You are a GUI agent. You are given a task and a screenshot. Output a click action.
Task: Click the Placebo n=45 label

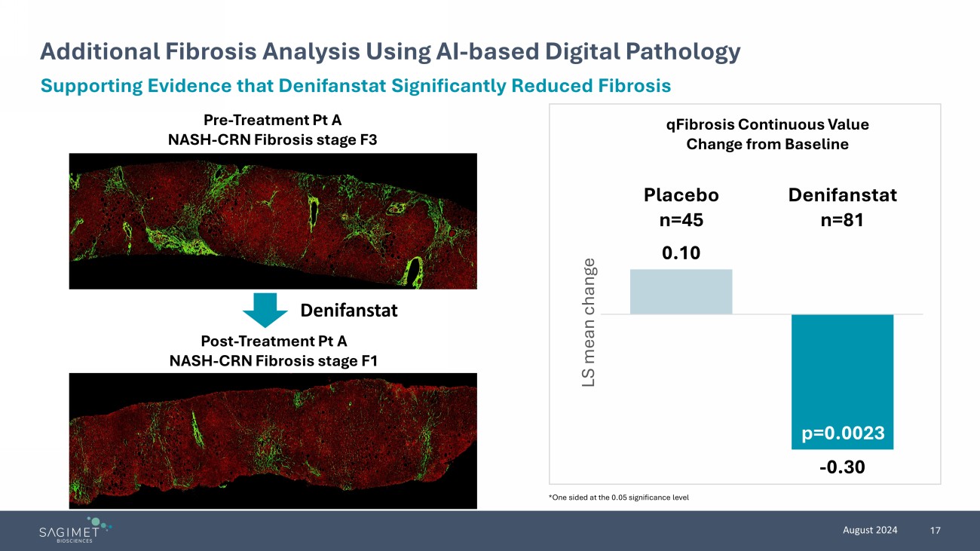tap(681, 207)
